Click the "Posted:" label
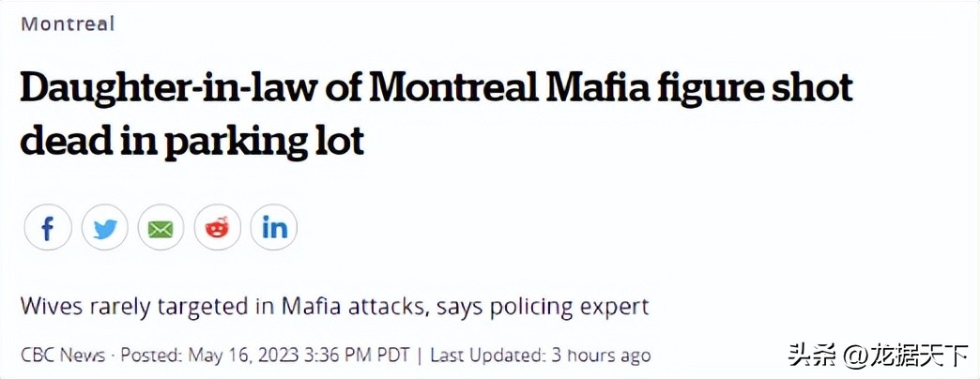The height and width of the screenshot is (379, 980). click(151, 356)
